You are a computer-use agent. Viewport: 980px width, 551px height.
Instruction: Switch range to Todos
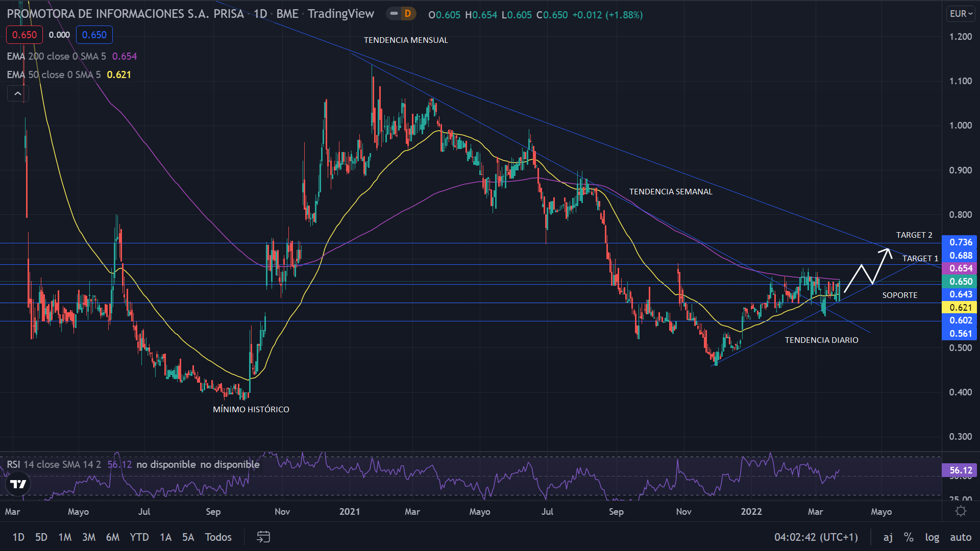point(218,537)
